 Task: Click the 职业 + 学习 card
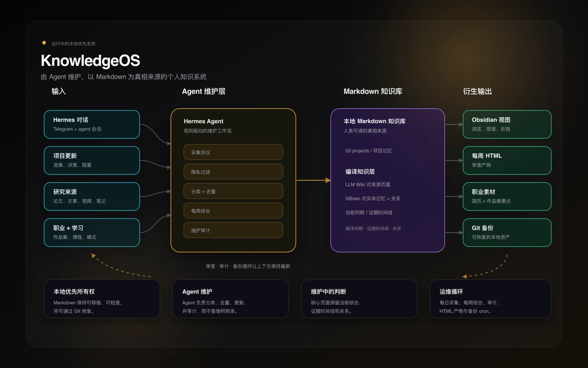click(92, 233)
